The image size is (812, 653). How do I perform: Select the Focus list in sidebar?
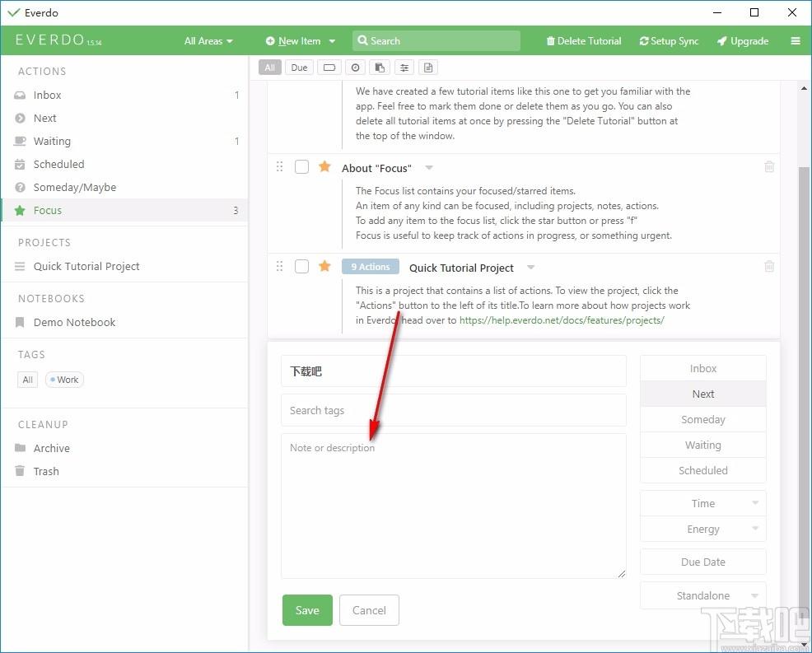pyautogui.click(x=124, y=210)
